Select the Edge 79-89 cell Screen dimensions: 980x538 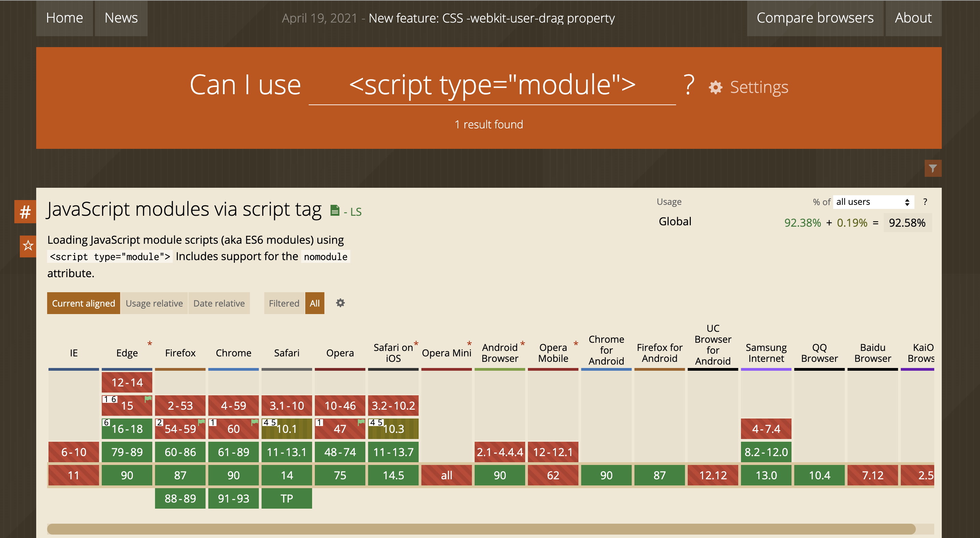pos(127,452)
